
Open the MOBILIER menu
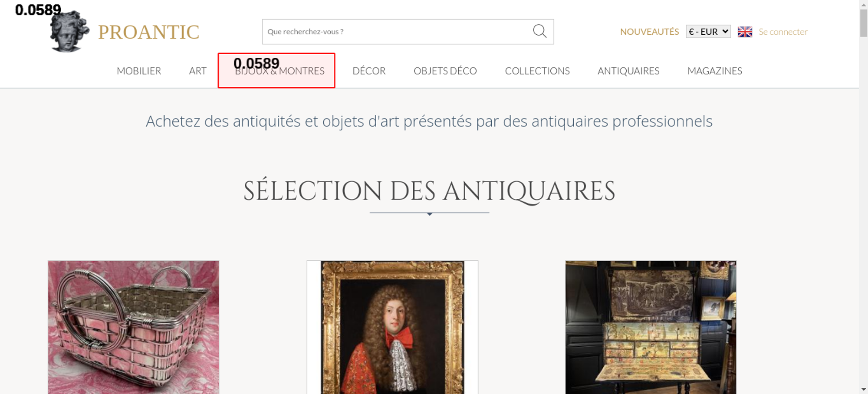coord(139,71)
